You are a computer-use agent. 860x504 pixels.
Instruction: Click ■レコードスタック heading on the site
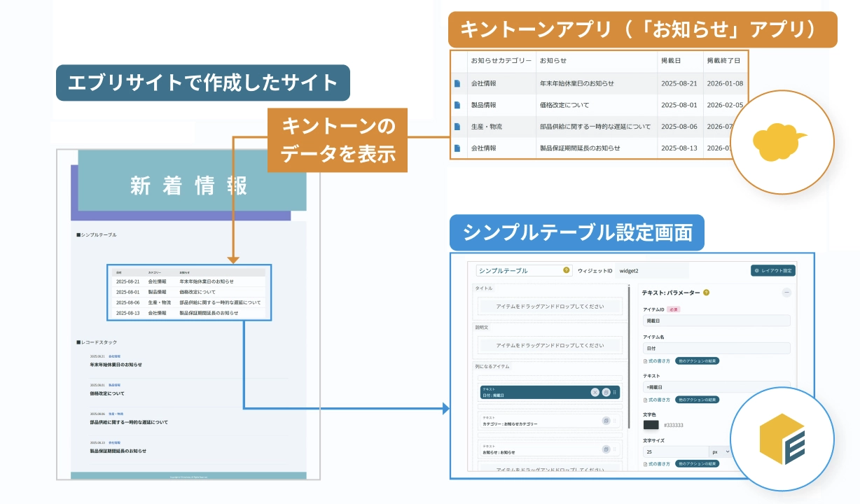click(x=97, y=342)
